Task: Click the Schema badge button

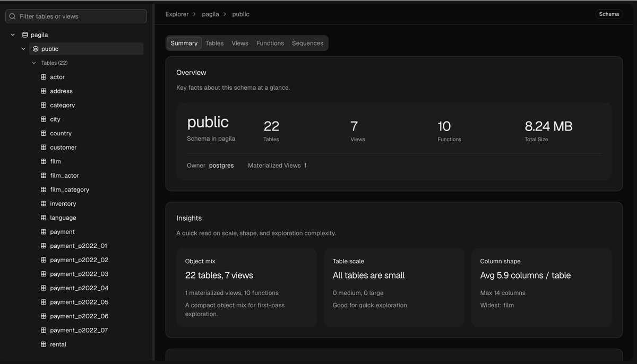Action: 609,14
